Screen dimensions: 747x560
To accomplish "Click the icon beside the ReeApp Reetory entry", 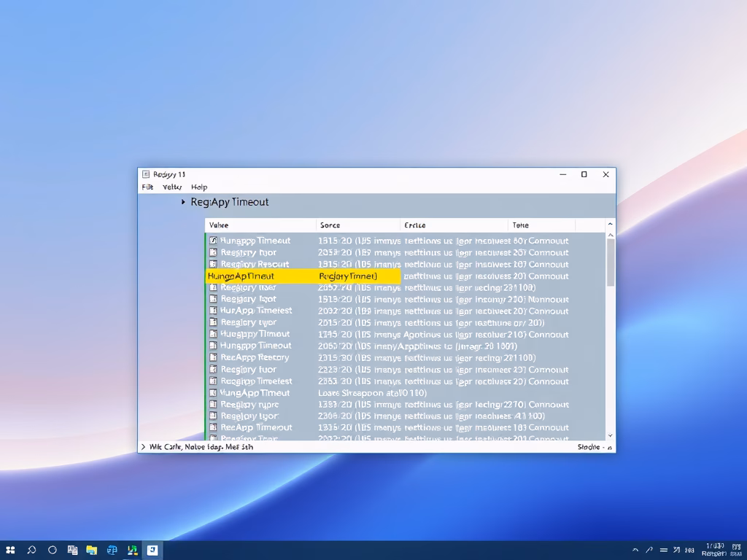I will (214, 357).
